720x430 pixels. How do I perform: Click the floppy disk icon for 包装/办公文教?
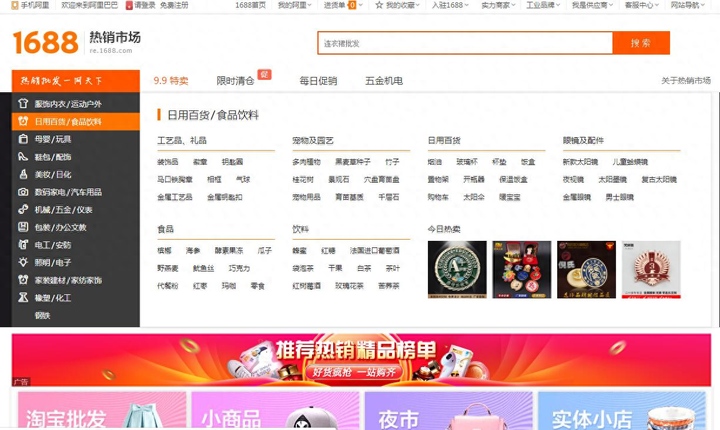tap(23, 227)
